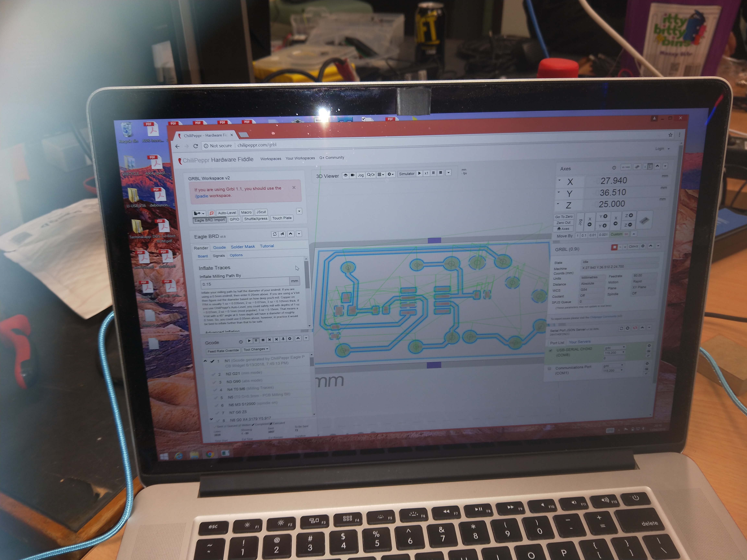This screenshot has width=747, height=560.
Task: Toggle the Touch Plate widget button
Action: tap(282, 218)
